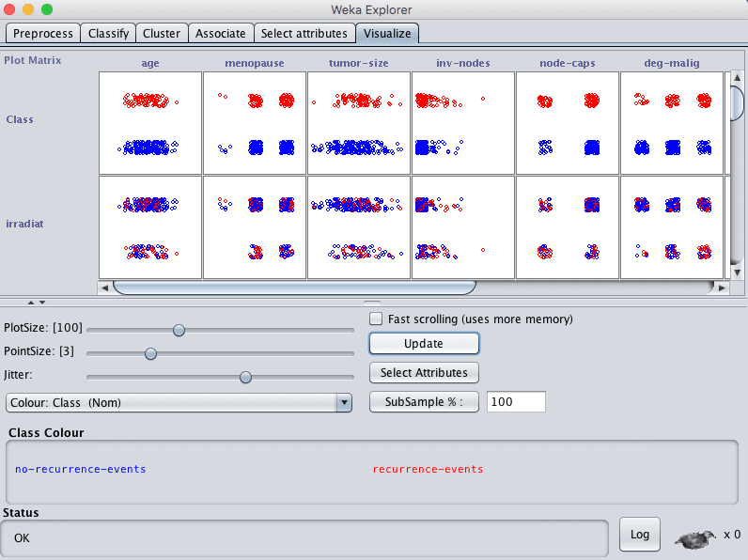Click the 'x 0' task counter
This screenshot has width=748, height=560.
[732, 535]
